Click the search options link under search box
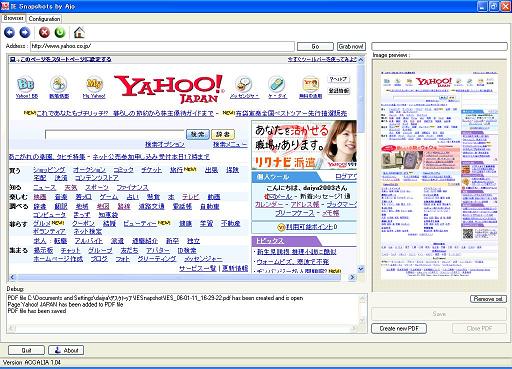This screenshot has height=369, width=512. point(165,144)
